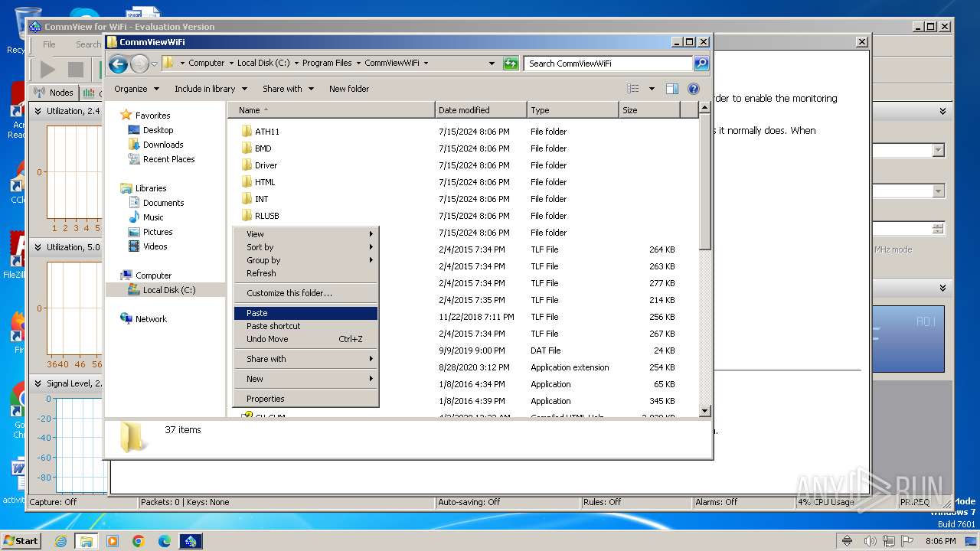Open the Include in library dropdown

point(211,89)
